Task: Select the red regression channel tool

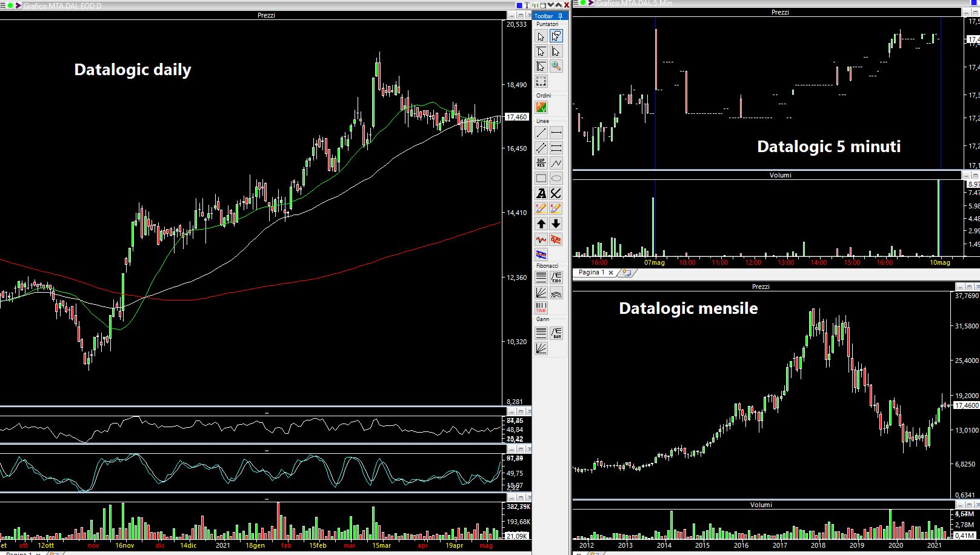Action: click(556, 239)
